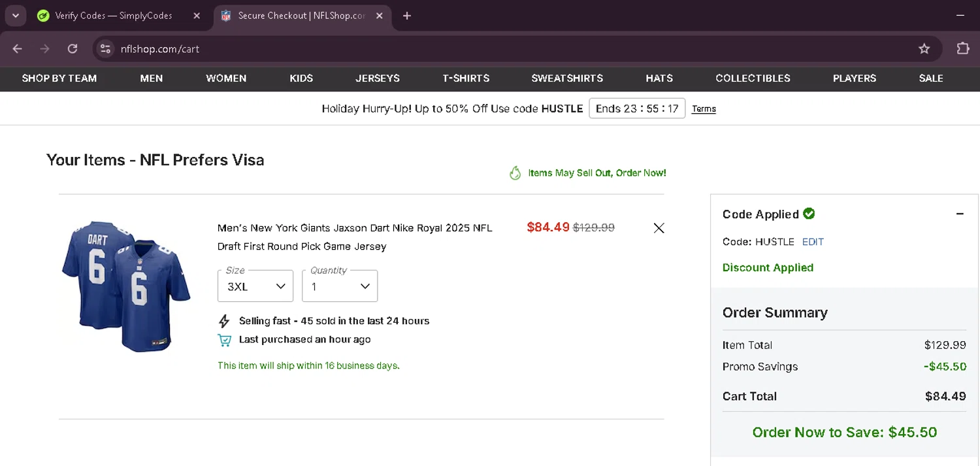Open the browser extensions puzzle icon
Viewport: 980px width, 466px height.
962,49
